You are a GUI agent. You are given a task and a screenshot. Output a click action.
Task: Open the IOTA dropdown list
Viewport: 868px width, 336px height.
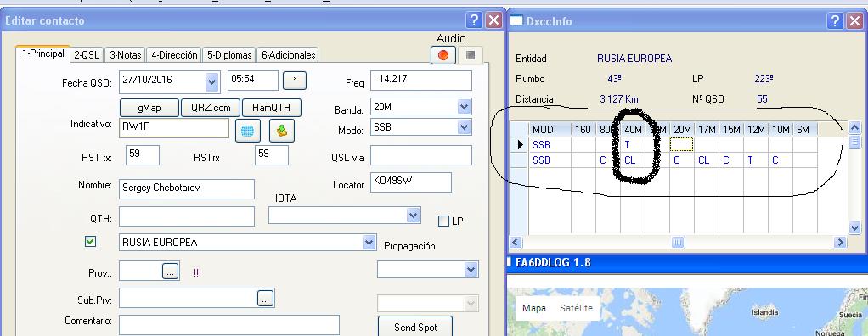point(413,215)
